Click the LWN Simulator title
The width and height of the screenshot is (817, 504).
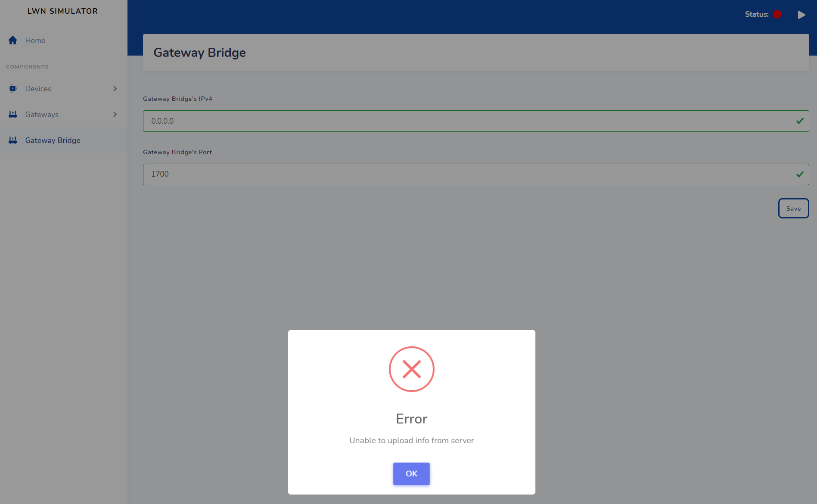62,11
